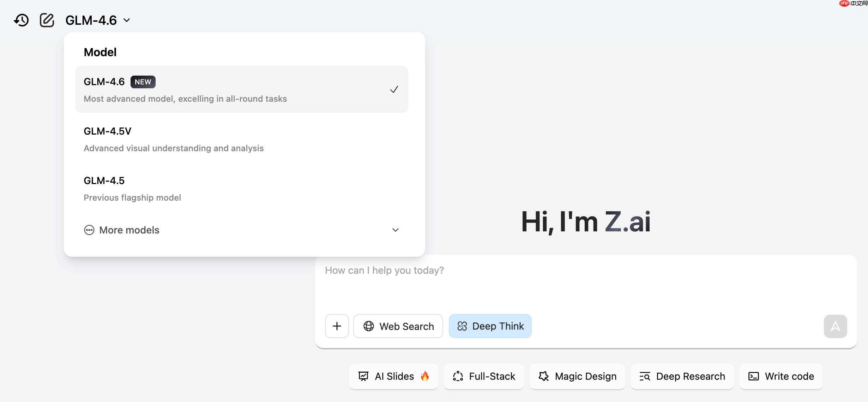Click the send arrow icon
Viewport: 868px width, 402px height.
pos(835,326)
